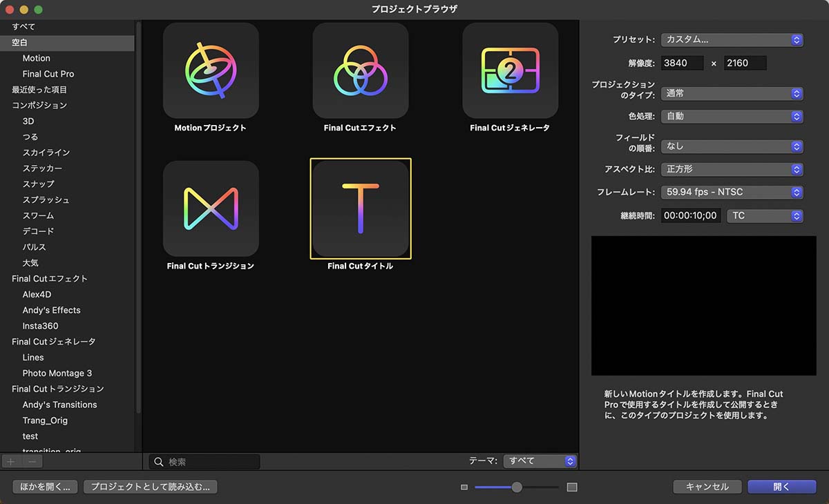Select the Motion プロジェクト icon
The width and height of the screenshot is (829, 504).
pyautogui.click(x=211, y=70)
